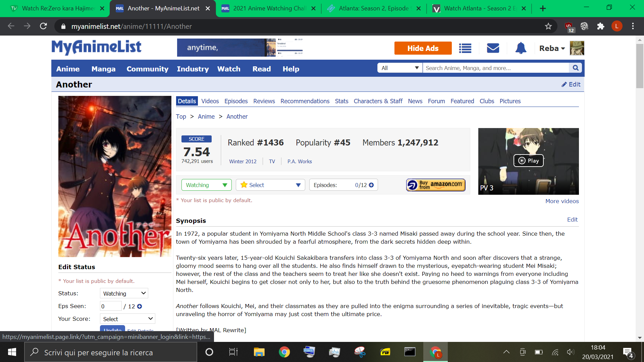Switch to the Videos tab

point(210,101)
